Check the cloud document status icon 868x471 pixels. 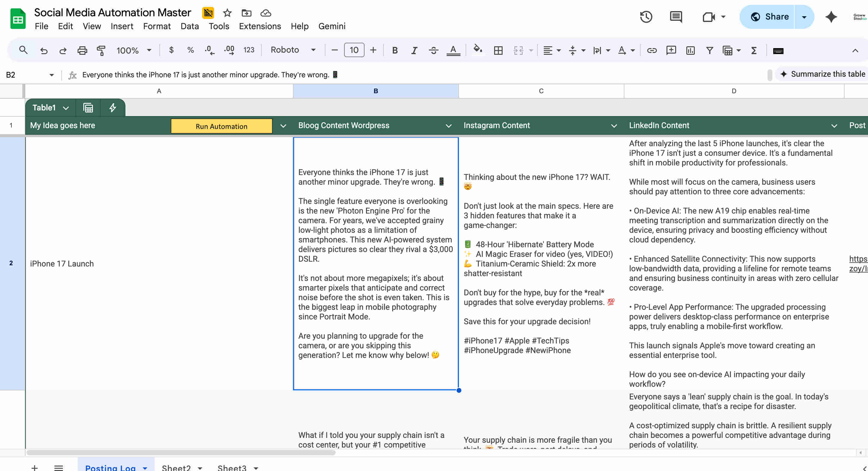click(266, 13)
